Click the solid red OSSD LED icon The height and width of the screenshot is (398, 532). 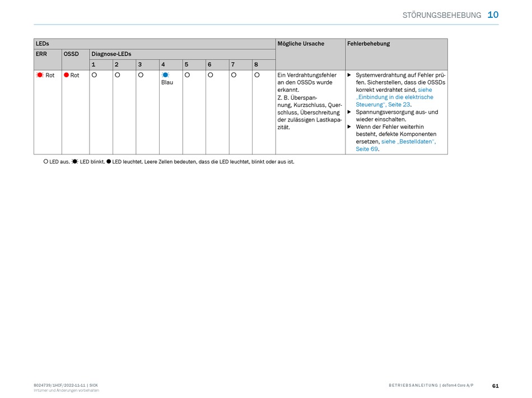click(66, 75)
